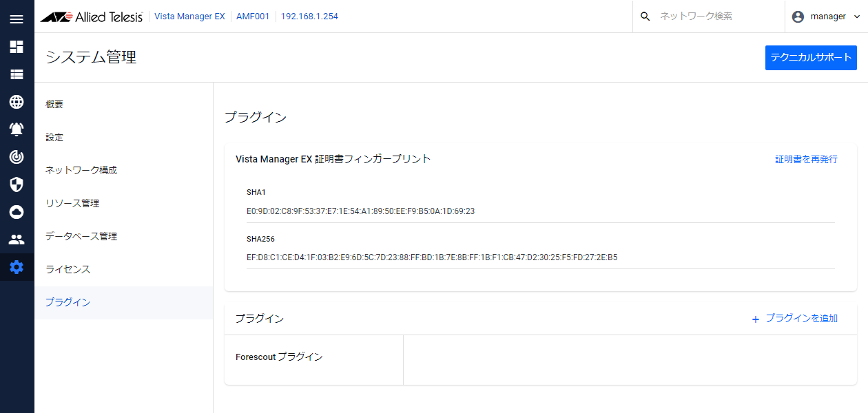868x413 pixels.
Task: Open the 概要 menu item
Action: coord(124,105)
